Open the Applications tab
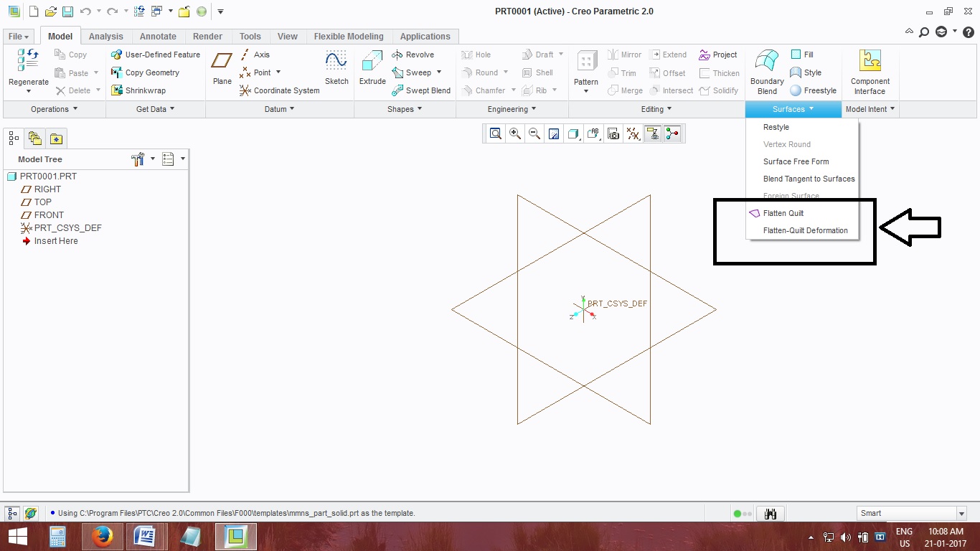This screenshot has height=551, width=980. 425,37
